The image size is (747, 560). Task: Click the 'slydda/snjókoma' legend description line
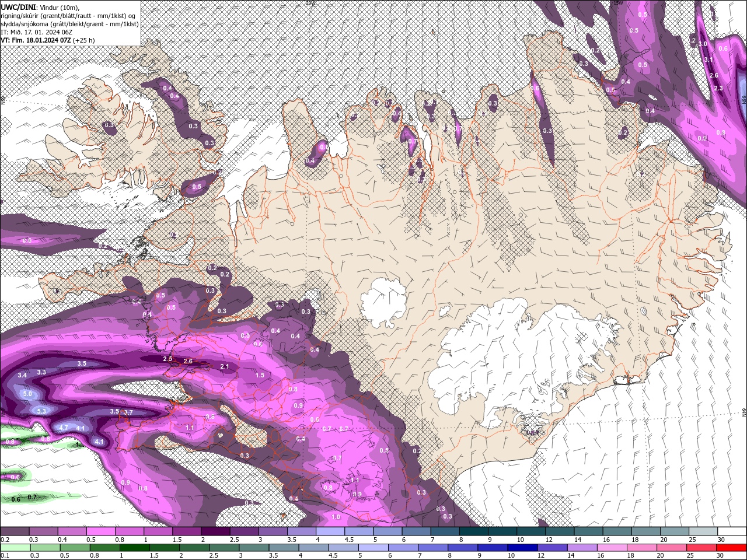69,24
